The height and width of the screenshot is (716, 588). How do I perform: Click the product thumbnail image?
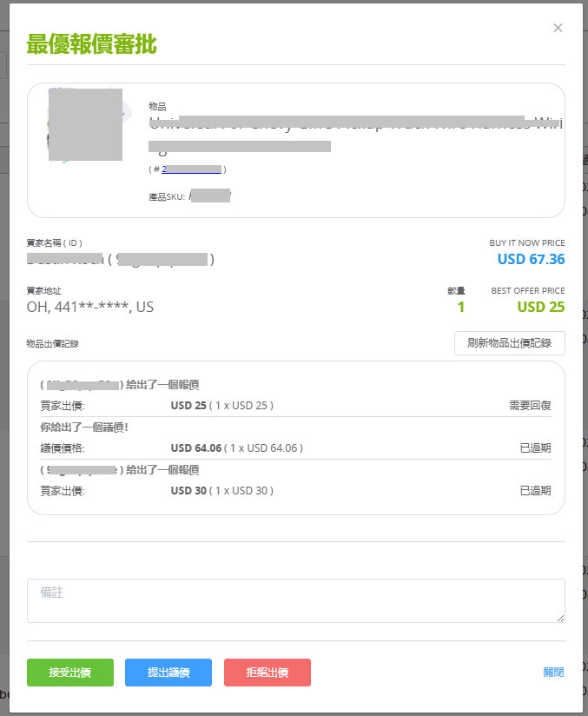coord(85,124)
